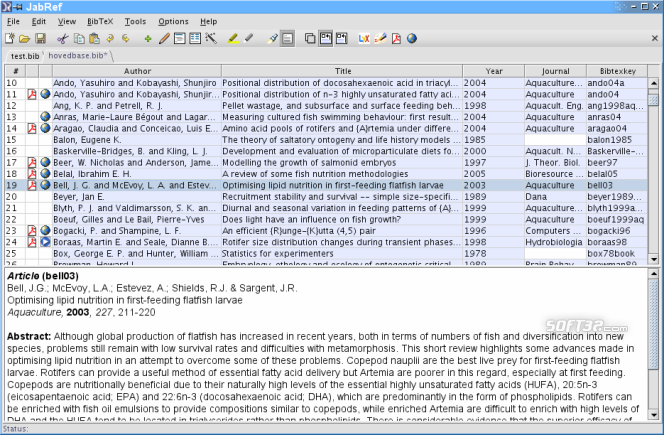Click the preview pane scrollbar up arrow

pyautogui.click(x=653, y=274)
